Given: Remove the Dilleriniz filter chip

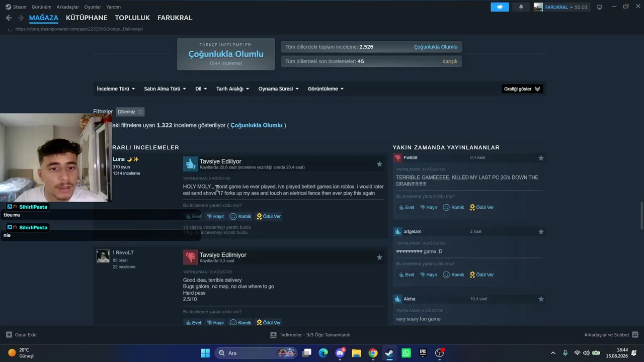Looking at the screenshot, I should [140, 112].
